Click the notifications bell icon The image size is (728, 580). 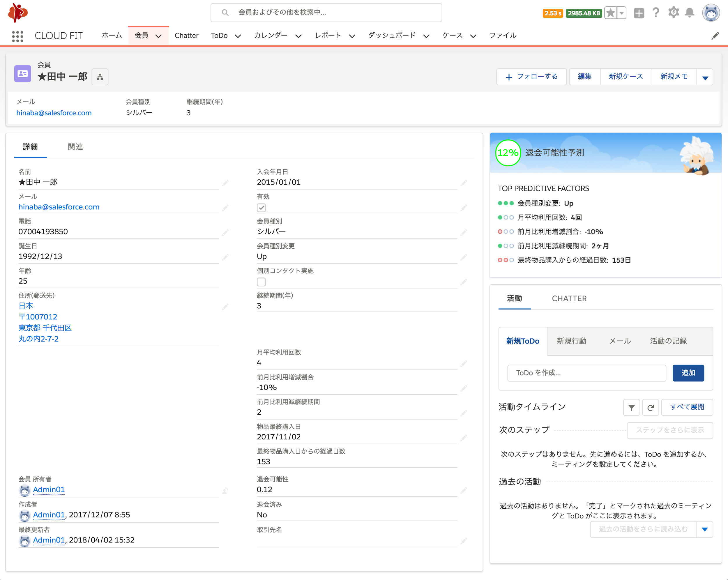pyautogui.click(x=689, y=13)
